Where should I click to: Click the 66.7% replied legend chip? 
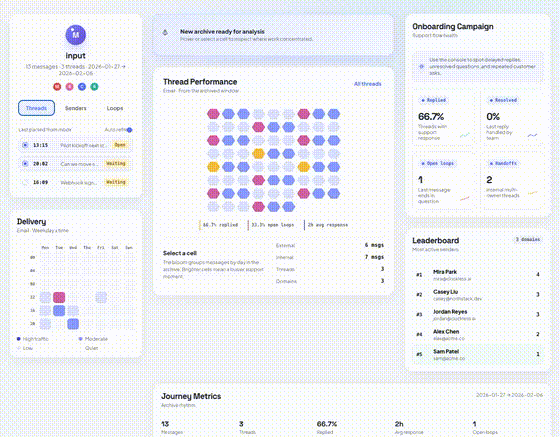click(219, 225)
